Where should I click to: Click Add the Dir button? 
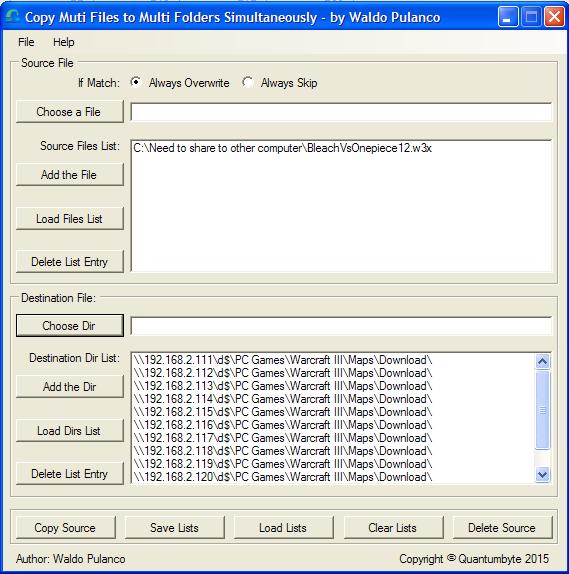point(70,387)
